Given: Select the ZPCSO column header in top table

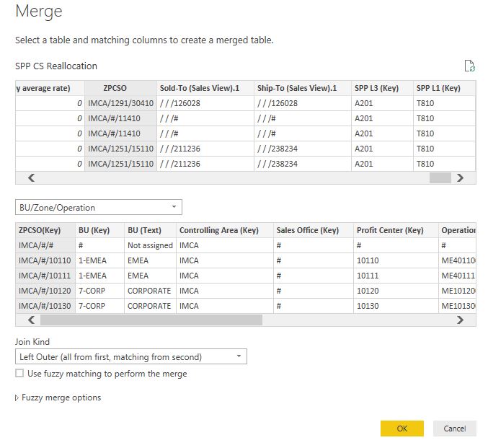Looking at the screenshot, I should coord(121,88).
